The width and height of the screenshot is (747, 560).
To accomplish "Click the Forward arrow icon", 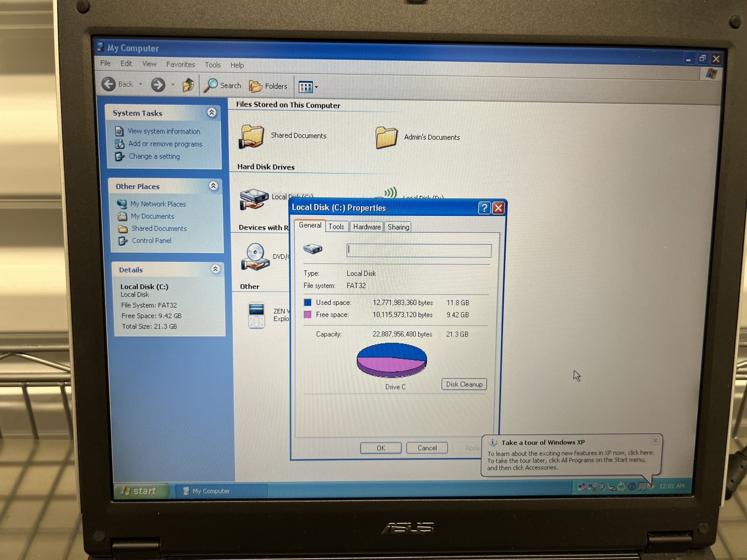I will coord(158,84).
